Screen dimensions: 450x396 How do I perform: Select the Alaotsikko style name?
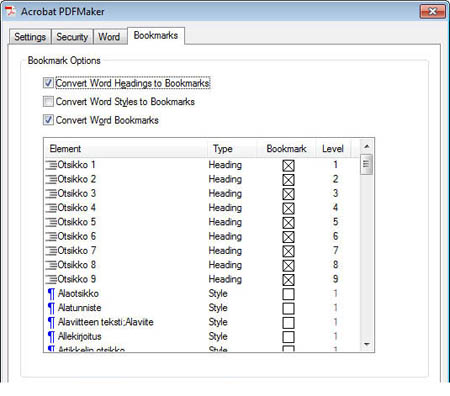point(78,294)
